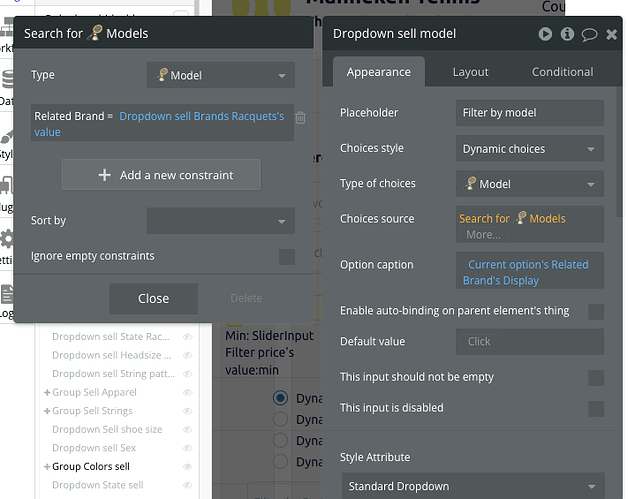Close the Dropdown sell model panel
This screenshot has height=499, width=628.
pyautogui.click(x=612, y=34)
